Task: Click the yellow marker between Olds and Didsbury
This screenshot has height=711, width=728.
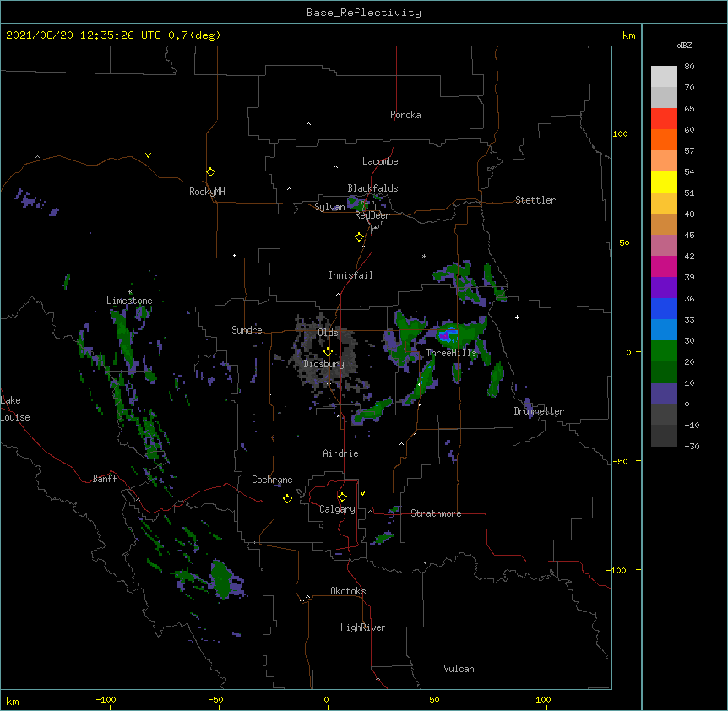Action: click(328, 352)
